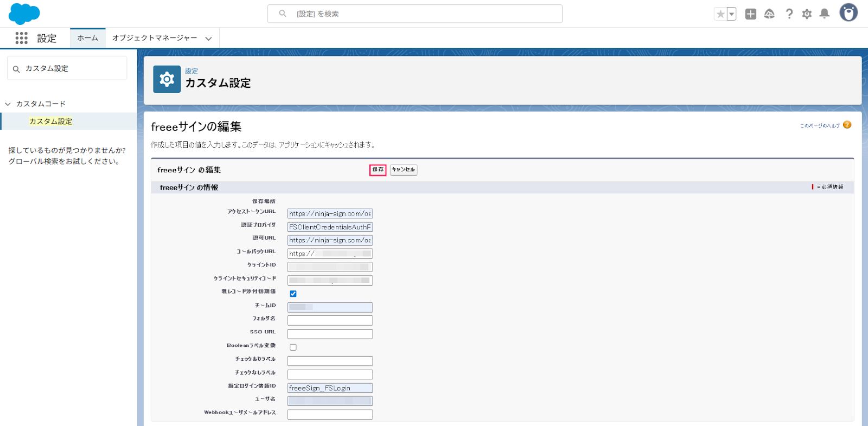Click the freeeサインの編集 heading text

196,127
